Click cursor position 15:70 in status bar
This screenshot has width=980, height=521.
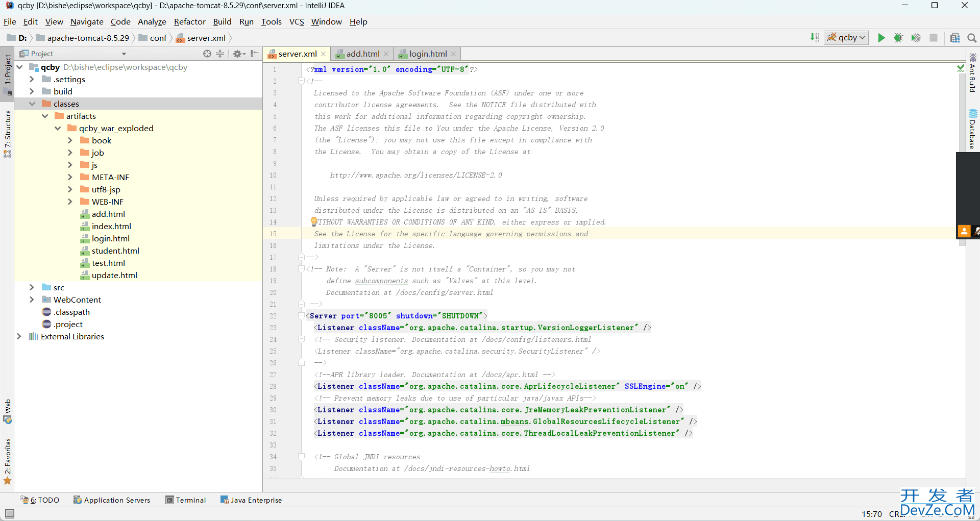[x=872, y=514]
